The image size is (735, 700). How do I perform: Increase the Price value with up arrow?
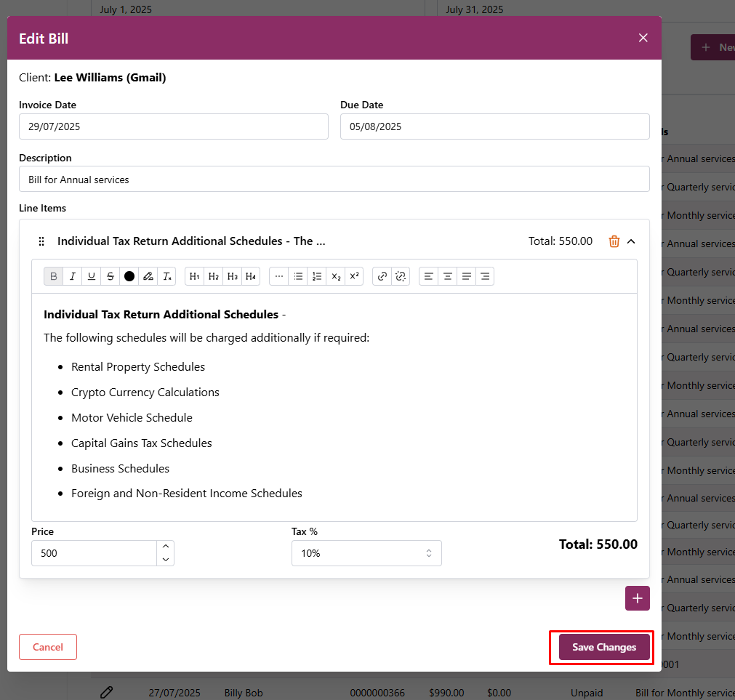pos(166,547)
